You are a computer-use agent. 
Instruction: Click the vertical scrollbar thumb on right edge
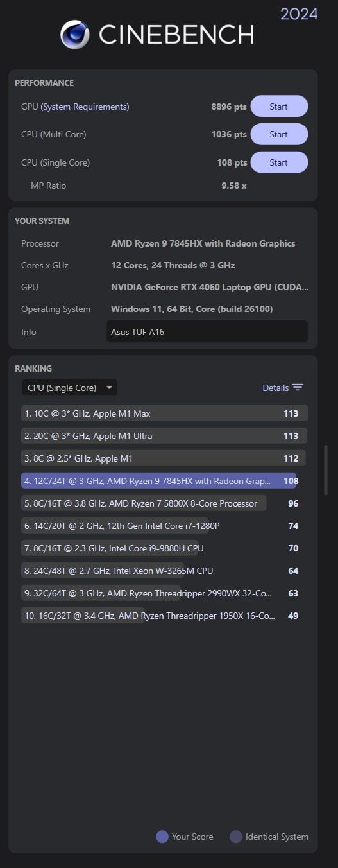point(326,470)
